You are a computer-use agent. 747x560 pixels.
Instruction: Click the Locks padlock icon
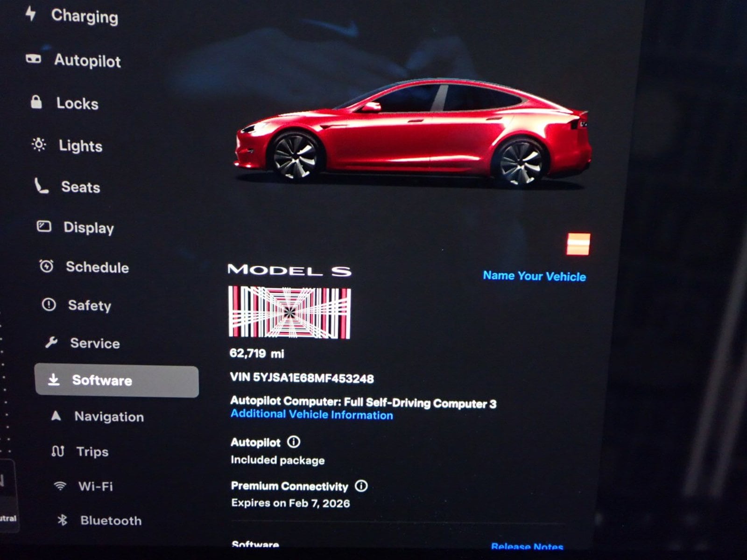click(x=36, y=102)
